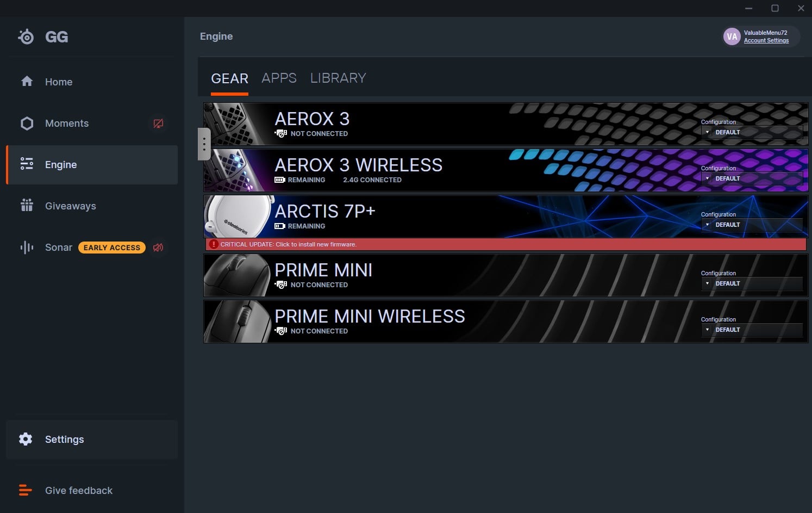
Task: Click the Engine sliders icon
Action: [27, 164]
